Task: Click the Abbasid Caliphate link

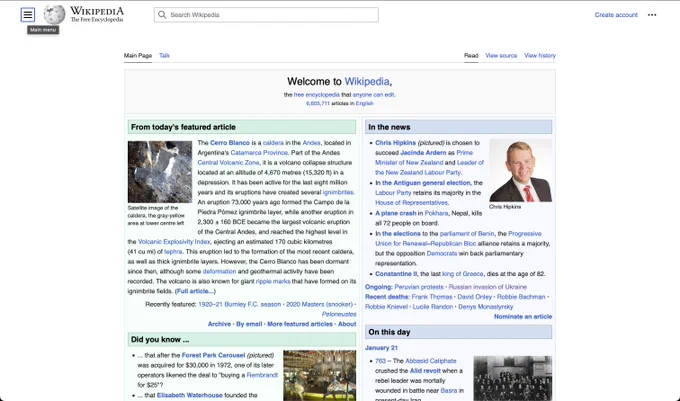Action: click(x=431, y=361)
